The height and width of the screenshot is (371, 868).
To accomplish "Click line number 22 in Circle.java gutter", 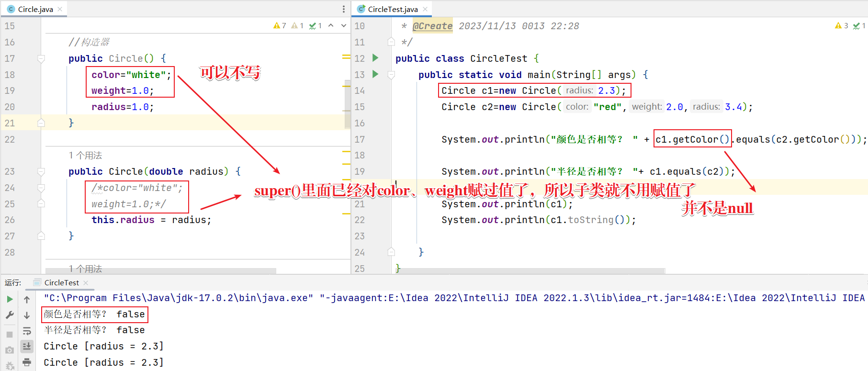I will [10, 139].
